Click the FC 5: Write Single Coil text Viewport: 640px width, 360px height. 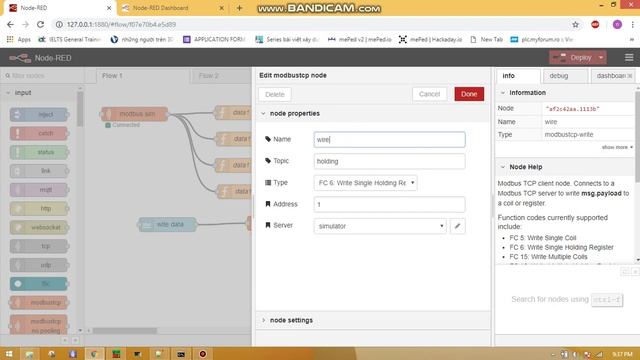542,238
